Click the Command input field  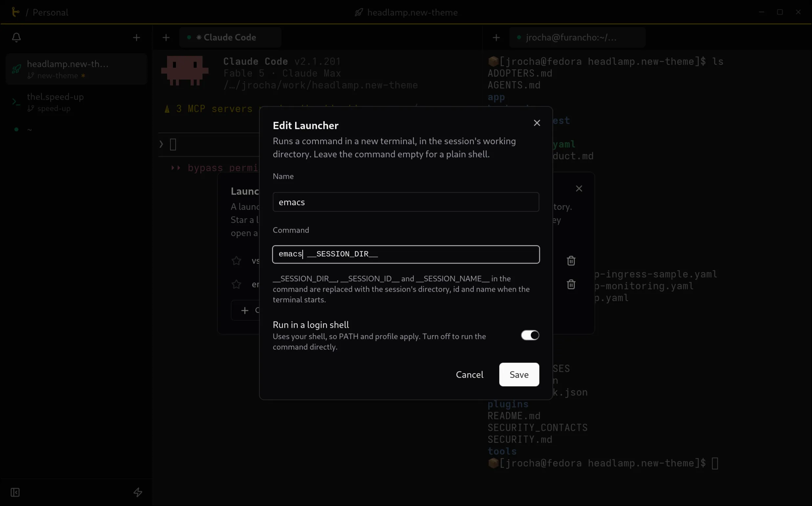click(x=406, y=254)
